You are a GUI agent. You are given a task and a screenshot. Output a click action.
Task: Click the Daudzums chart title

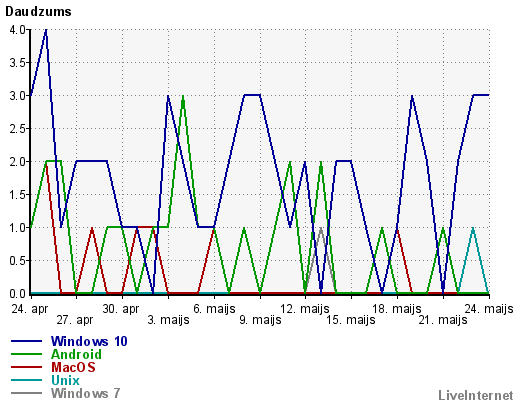[x=38, y=12]
